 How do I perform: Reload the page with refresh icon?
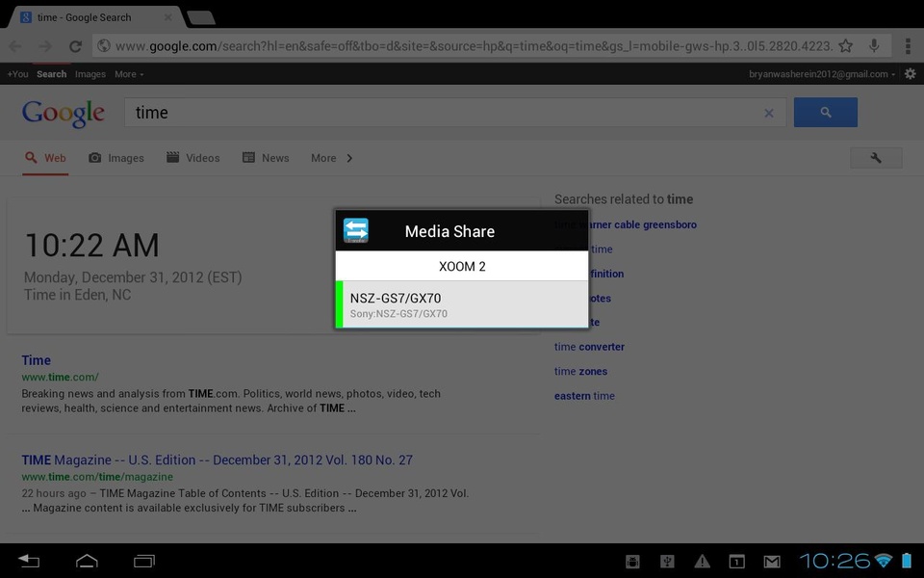tap(75, 46)
